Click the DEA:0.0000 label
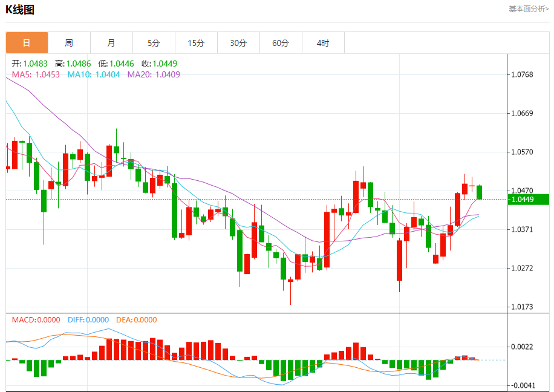This screenshot has width=554, height=392. click(136, 320)
